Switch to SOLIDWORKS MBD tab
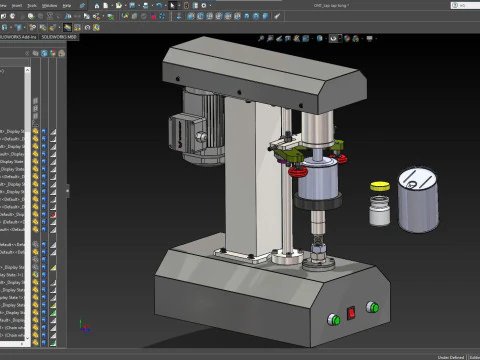The width and height of the screenshot is (480, 360). tap(59, 37)
